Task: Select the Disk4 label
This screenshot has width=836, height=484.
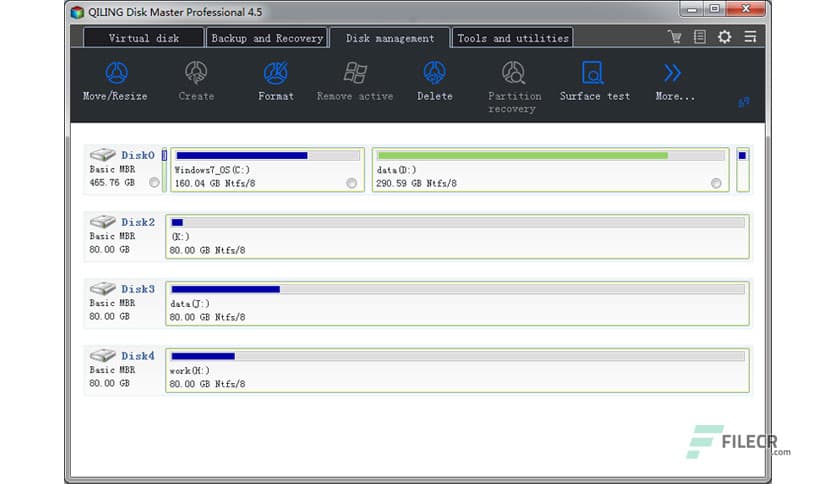Action: [138, 356]
